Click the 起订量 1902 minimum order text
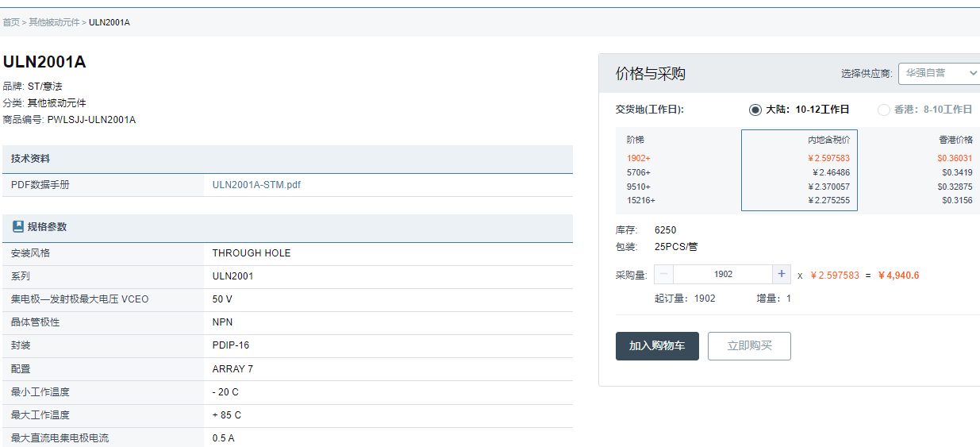Viewport: 980px width, 447px height. click(685, 299)
